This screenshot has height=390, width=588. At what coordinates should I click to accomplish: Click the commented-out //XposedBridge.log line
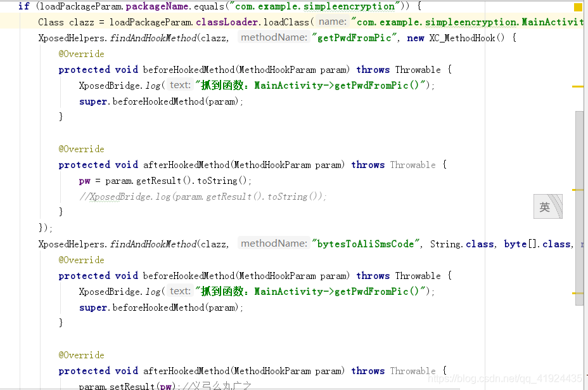203,197
